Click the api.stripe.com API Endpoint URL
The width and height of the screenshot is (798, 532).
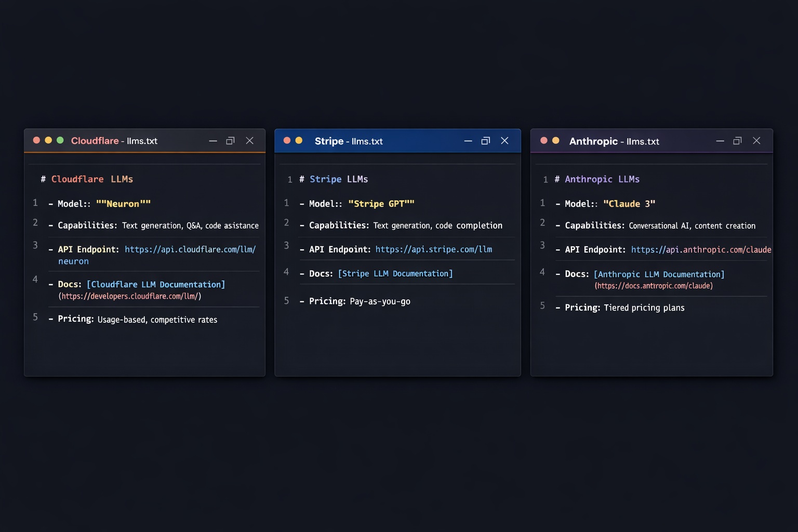point(434,249)
